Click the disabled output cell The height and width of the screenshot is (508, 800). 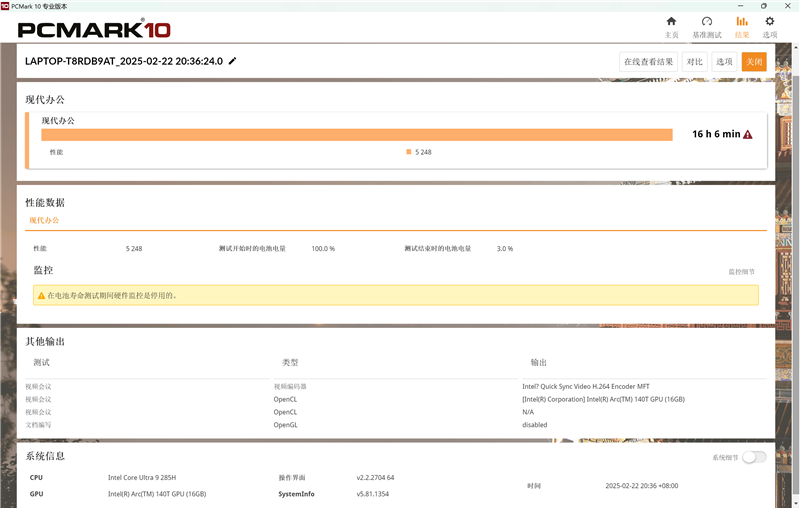coord(535,425)
